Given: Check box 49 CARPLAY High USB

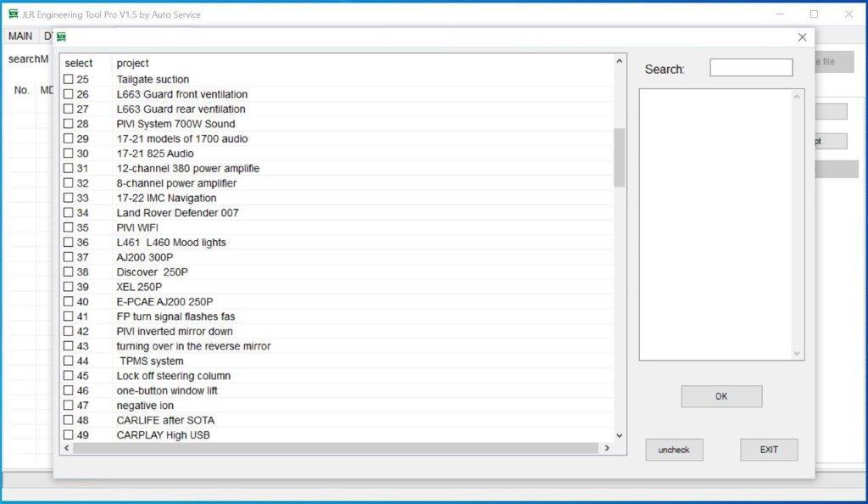Looking at the screenshot, I should click(x=68, y=434).
